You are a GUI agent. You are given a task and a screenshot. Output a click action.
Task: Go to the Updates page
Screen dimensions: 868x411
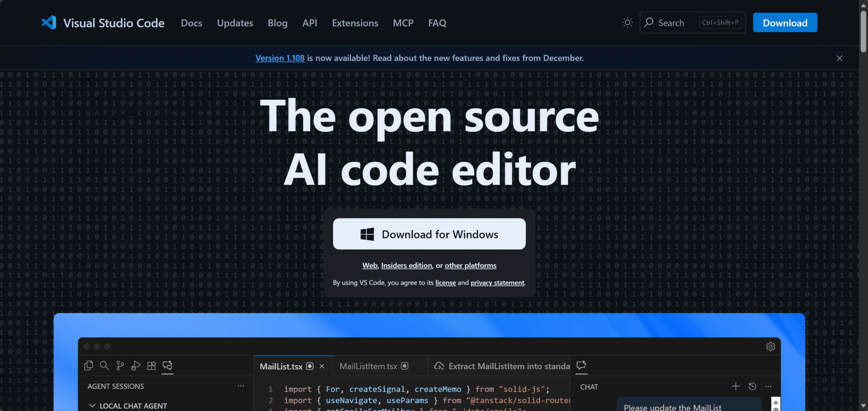point(235,23)
